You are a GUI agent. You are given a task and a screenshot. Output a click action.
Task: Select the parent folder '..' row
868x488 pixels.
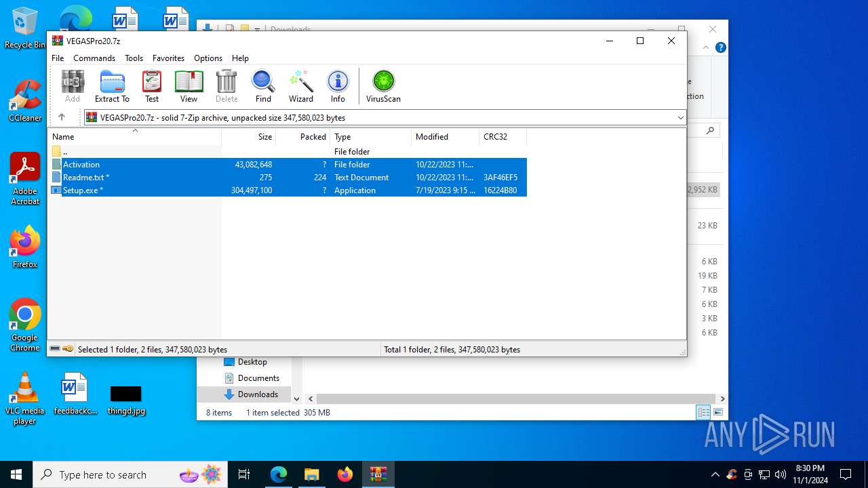click(x=288, y=152)
